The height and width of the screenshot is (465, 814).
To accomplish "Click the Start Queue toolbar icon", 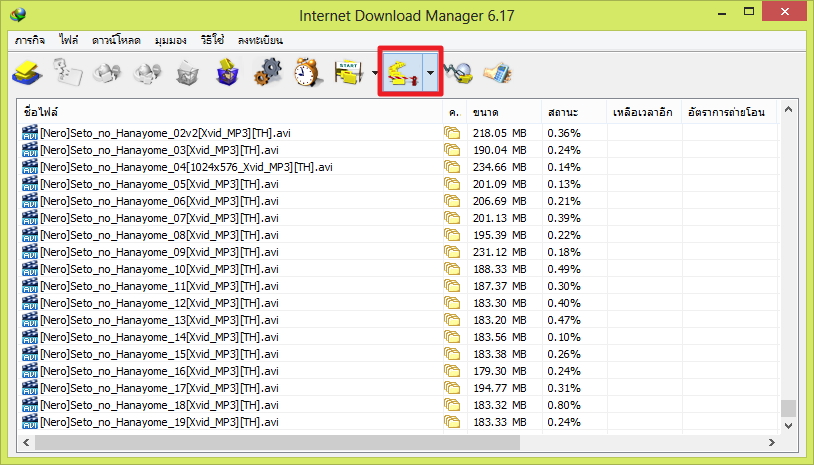I will [x=349, y=72].
